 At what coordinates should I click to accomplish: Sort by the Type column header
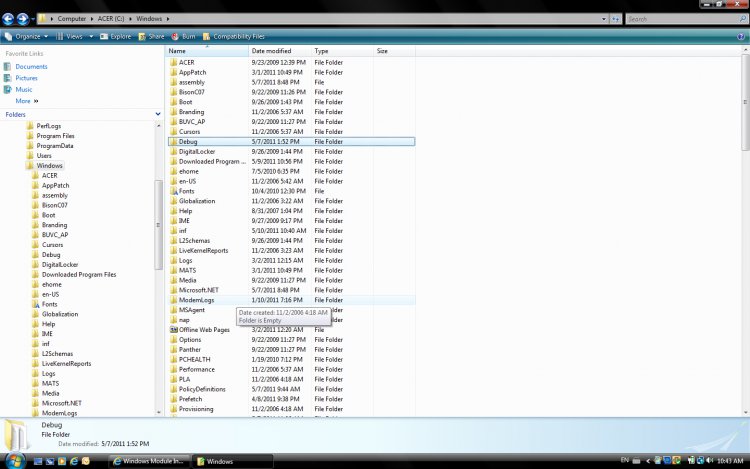click(342, 51)
